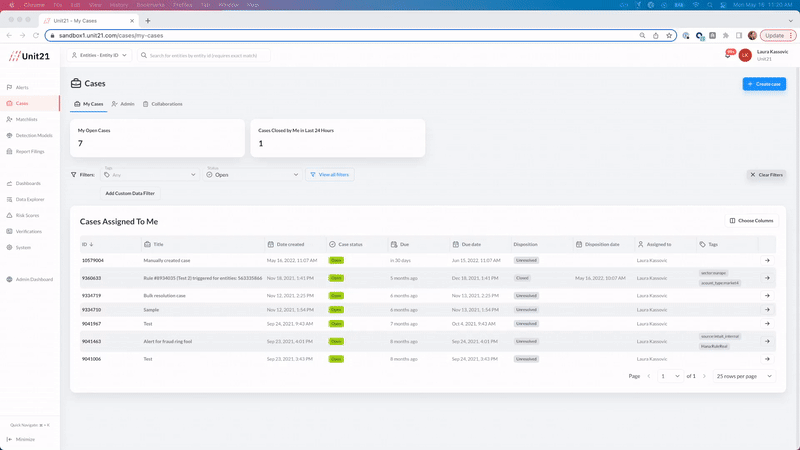Open case 9334719 using its arrow

(x=767, y=296)
